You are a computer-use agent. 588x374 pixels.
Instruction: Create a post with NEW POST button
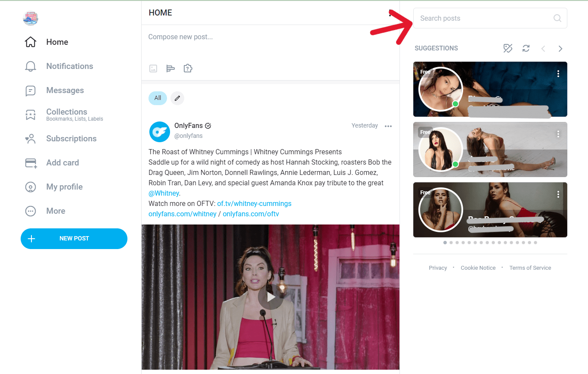[x=74, y=238]
